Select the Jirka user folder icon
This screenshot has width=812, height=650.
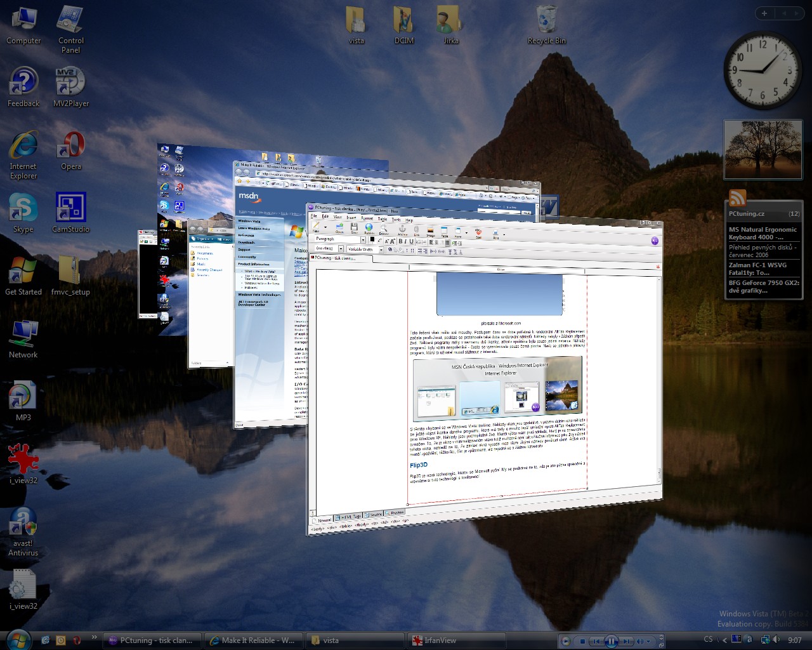click(450, 26)
